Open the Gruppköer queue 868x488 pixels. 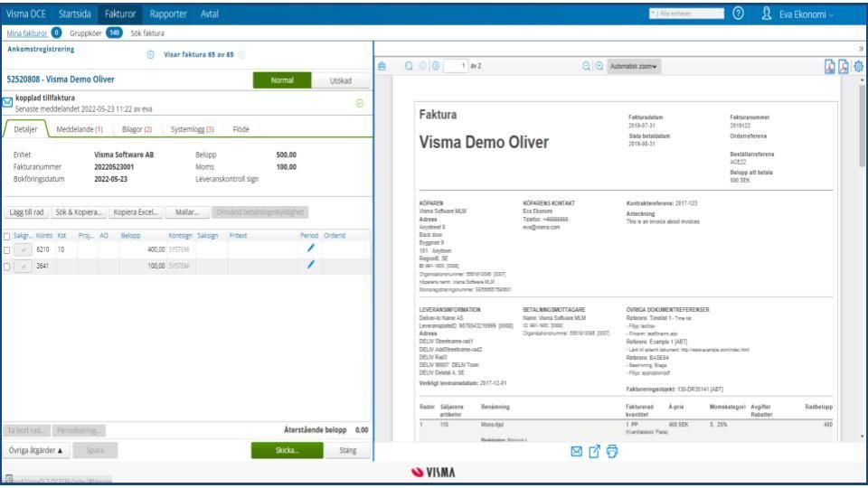pyautogui.click(x=86, y=33)
